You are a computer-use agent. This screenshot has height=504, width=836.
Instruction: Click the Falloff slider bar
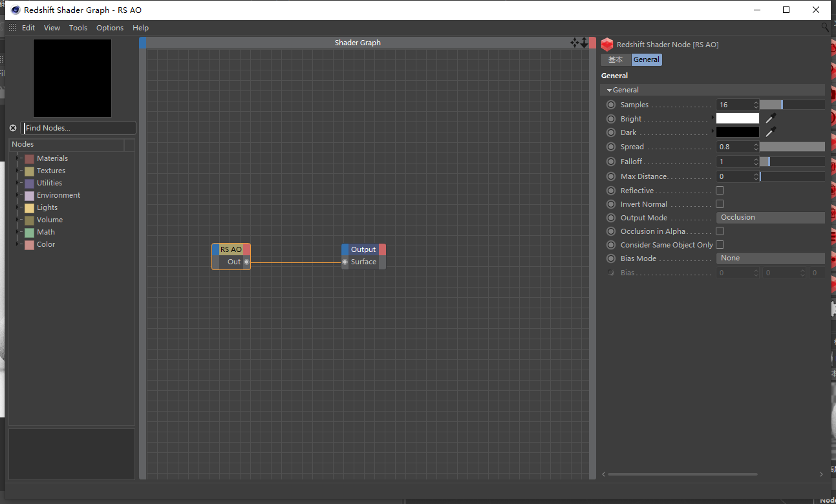tap(792, 162)
